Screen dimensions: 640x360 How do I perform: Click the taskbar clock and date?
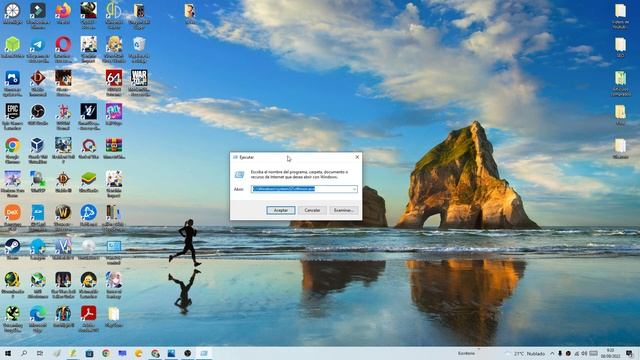pyautogui.click(x=611, y=353)
